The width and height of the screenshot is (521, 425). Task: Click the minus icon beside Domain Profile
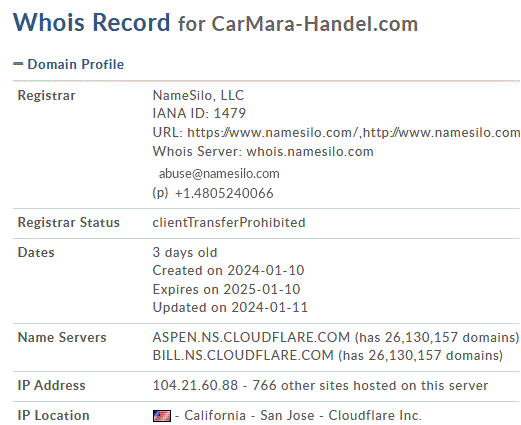point(18,64)
